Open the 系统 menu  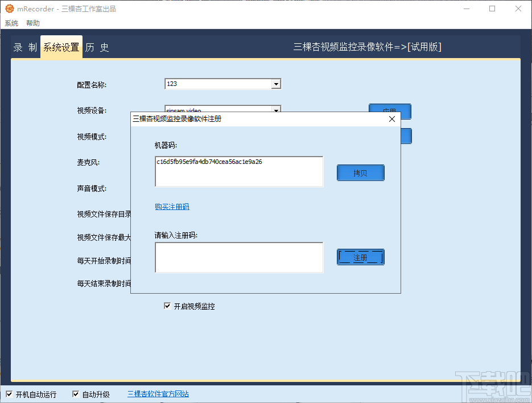point(11,23)
